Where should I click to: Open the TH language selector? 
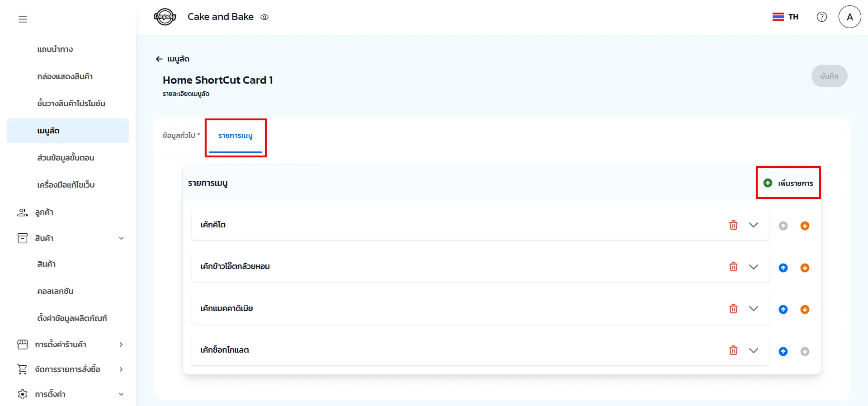tap(785, 17)
